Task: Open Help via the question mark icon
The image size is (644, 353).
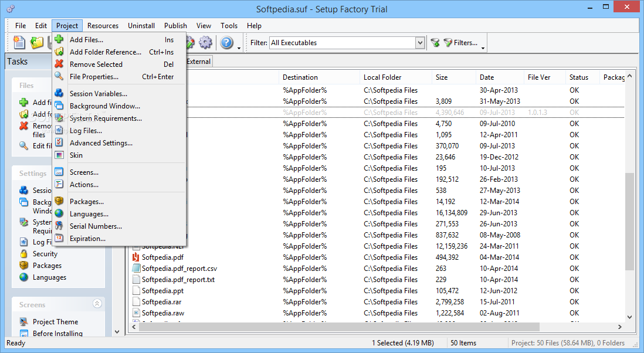Action: (x=227, y=42)
